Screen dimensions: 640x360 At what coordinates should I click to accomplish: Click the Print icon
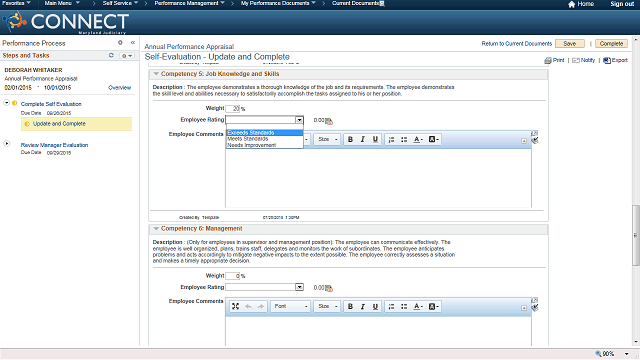(x=548, y=60)
